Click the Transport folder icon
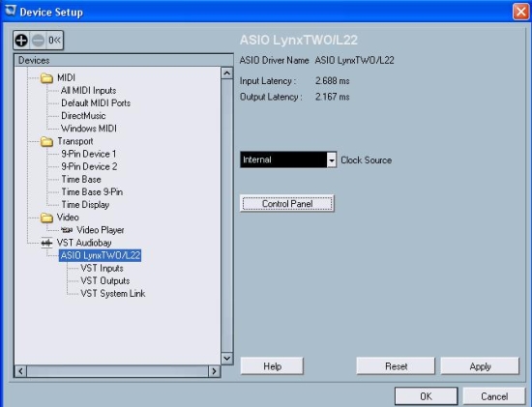Viewport: 532px width, 407px height. tap(46, 141)
